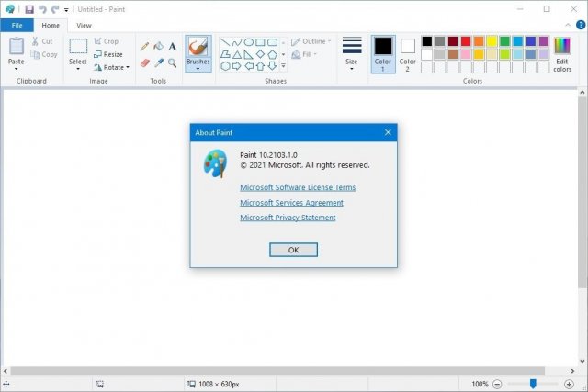Click the Crop command
The height and width of the screenshot is (392, 588).
tap(107, 41)
